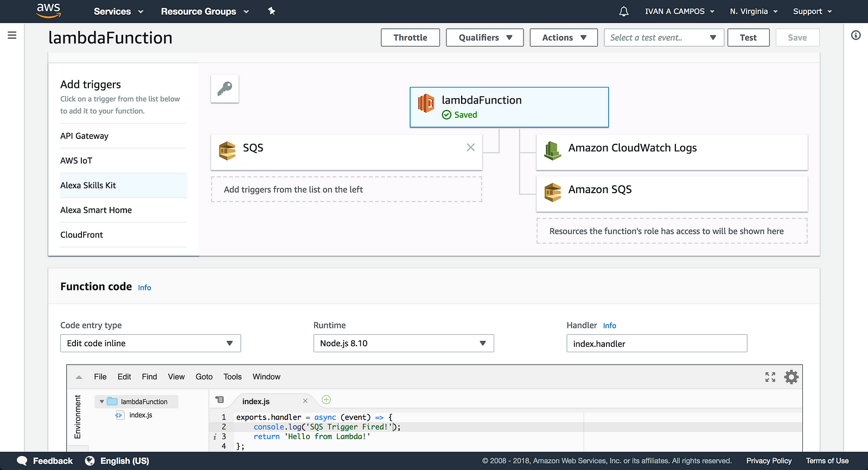Open editor settings gear
This screenshot has height=470, width=868.
792,377
